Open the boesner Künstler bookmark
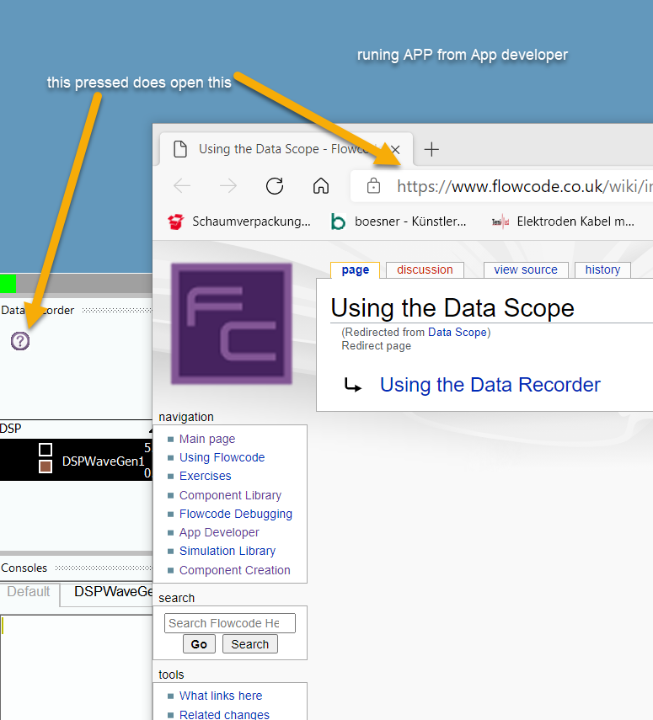The image size is (653, 720). point(400,222)
